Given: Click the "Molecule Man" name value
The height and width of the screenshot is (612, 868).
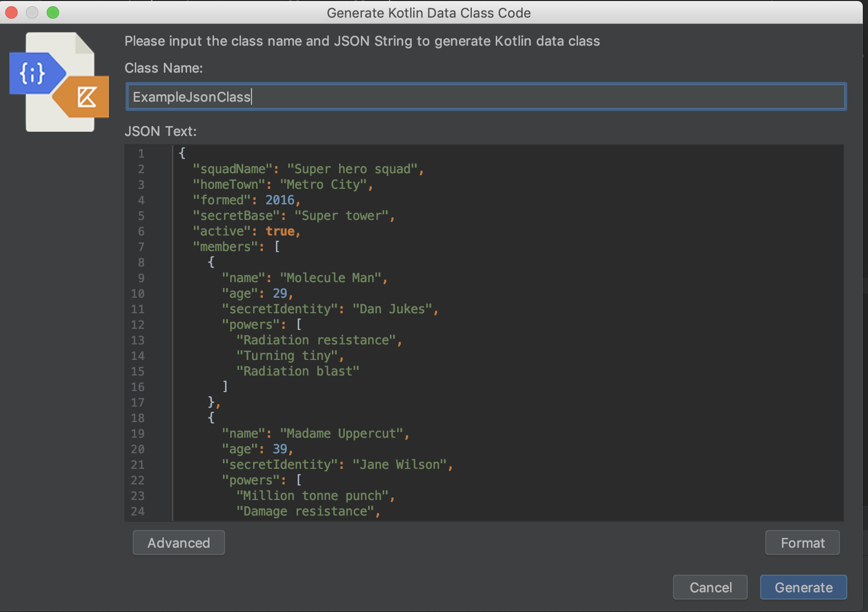Looking at the screenshot, I should point(331,278).
